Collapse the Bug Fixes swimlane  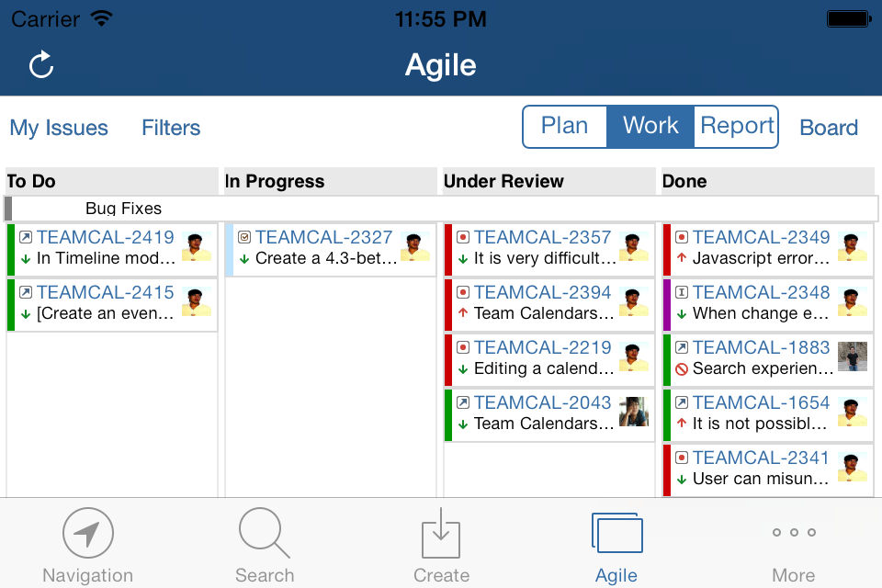(x=9, y=209)
